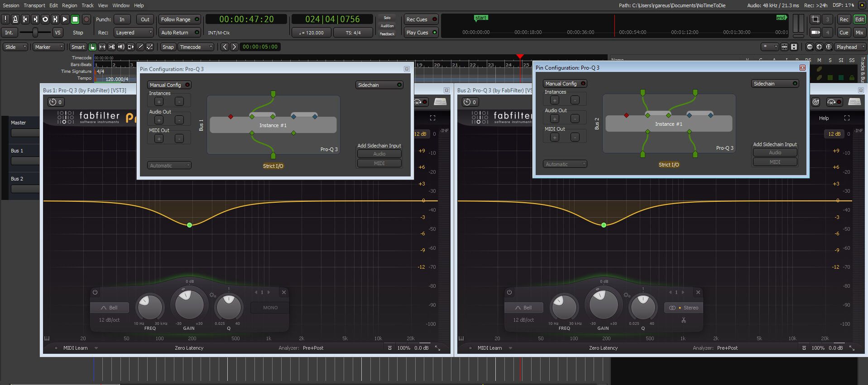Select the Grab (hand) edit tool

pyautogui.click(x=93, y=47)
